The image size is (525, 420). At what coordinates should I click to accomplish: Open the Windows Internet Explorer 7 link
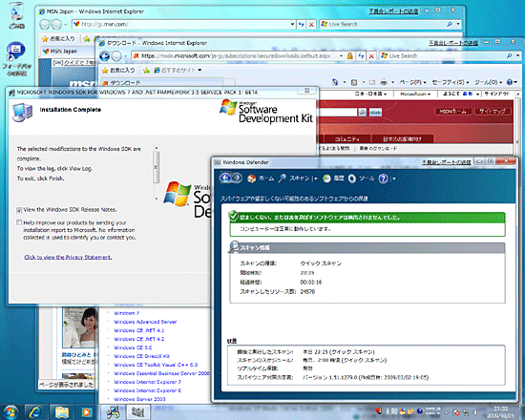(x=148, y=382)
